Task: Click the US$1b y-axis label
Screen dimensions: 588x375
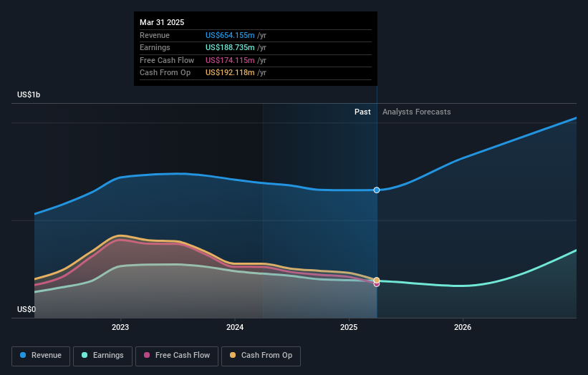Action: [x=29, y=94]
